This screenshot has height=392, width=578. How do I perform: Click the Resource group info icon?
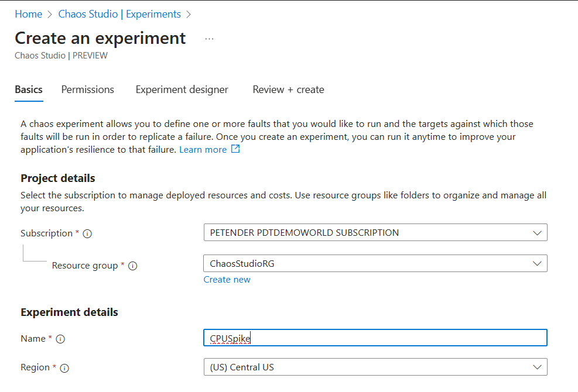click(x=132, y=266)
